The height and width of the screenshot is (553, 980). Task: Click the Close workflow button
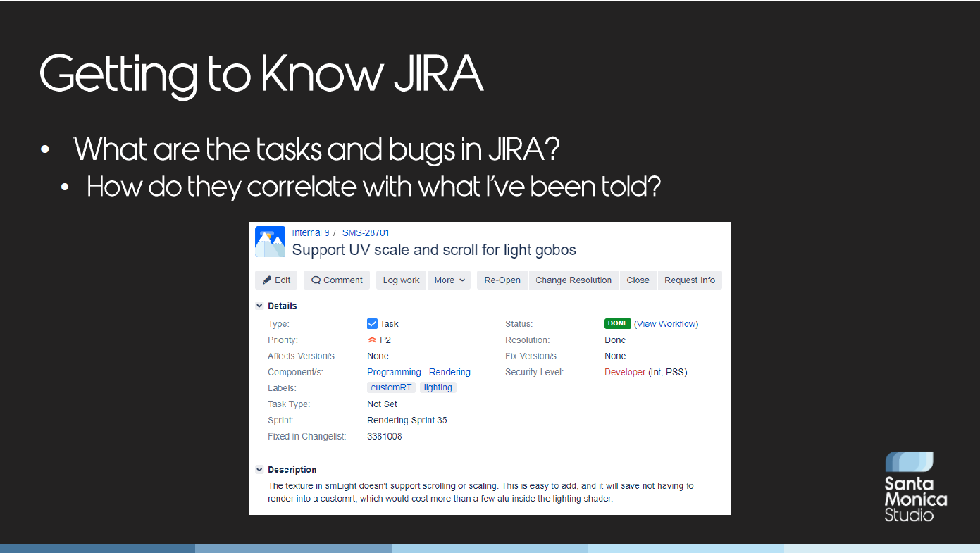638,280
